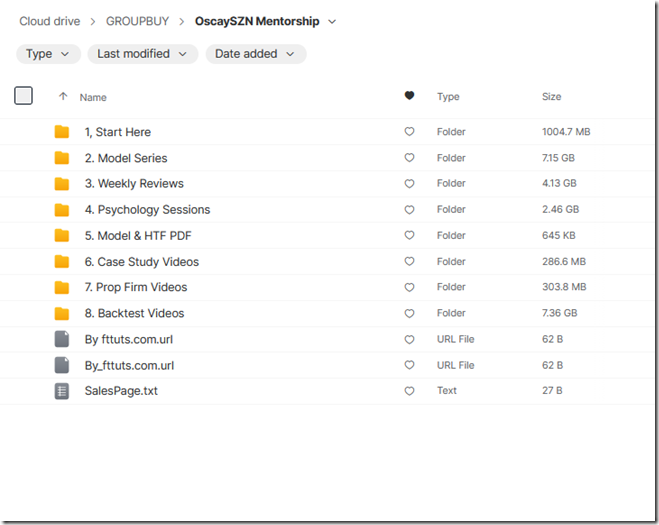Click the heart icon in the column header

[x=409, y=96]
